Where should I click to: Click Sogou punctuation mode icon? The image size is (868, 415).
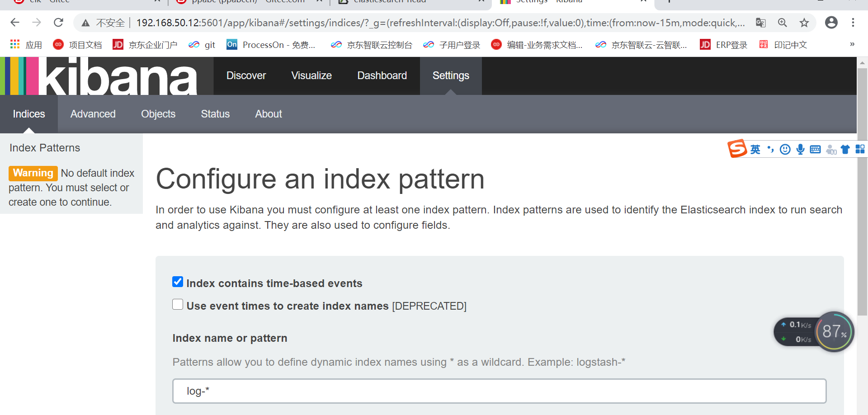[x=770, y=149]
